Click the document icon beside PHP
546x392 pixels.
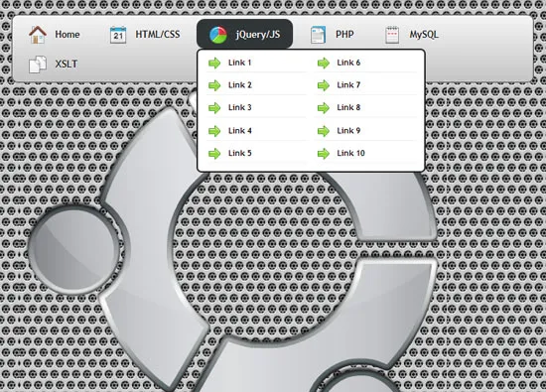(318, 35)
